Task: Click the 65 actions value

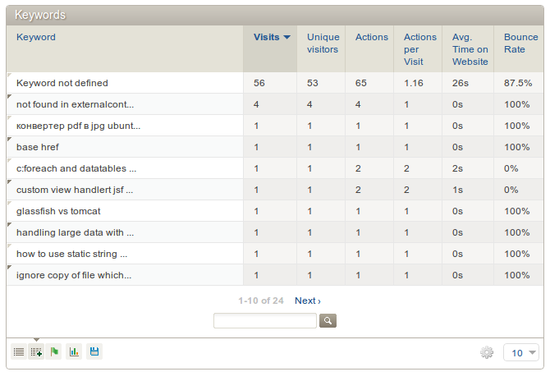Action: [x=361, y=83]
